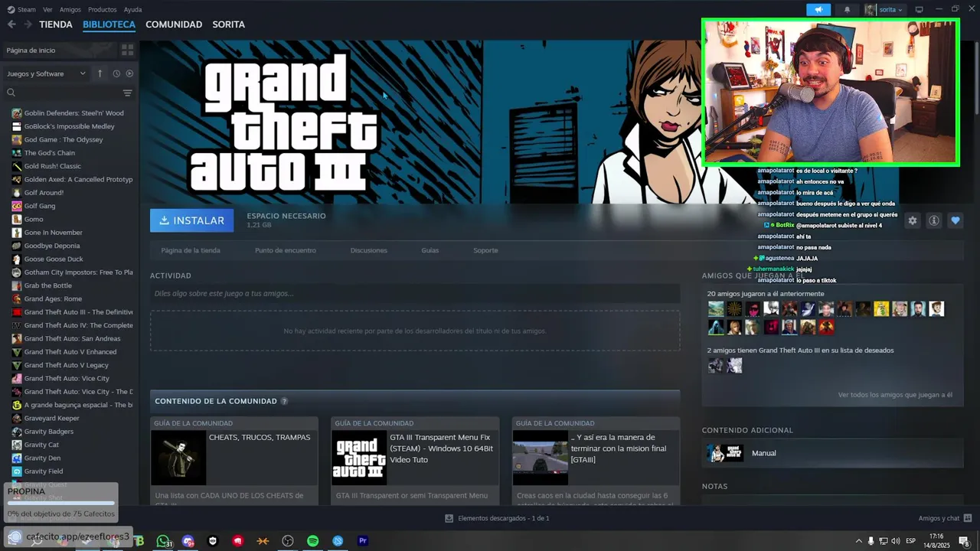Click community content help question mark
980x551 pixels.
pos(284,401)
